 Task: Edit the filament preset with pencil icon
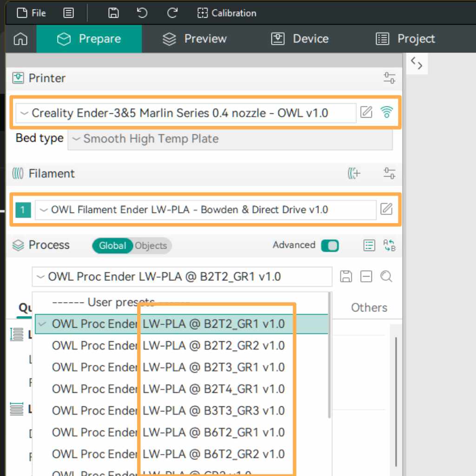(x=386, y=209)
